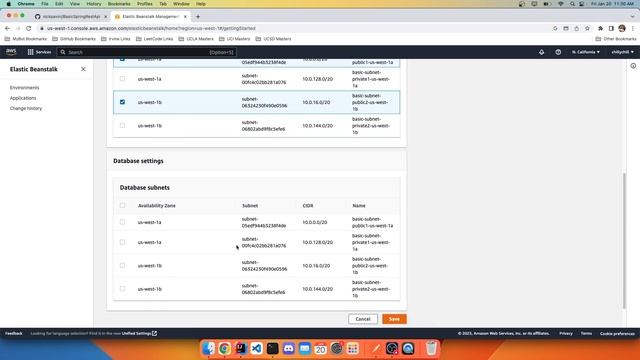The height and width of the screenshot is (360, 640).
Task: Save the network configuration
Action: click(394, 319)
